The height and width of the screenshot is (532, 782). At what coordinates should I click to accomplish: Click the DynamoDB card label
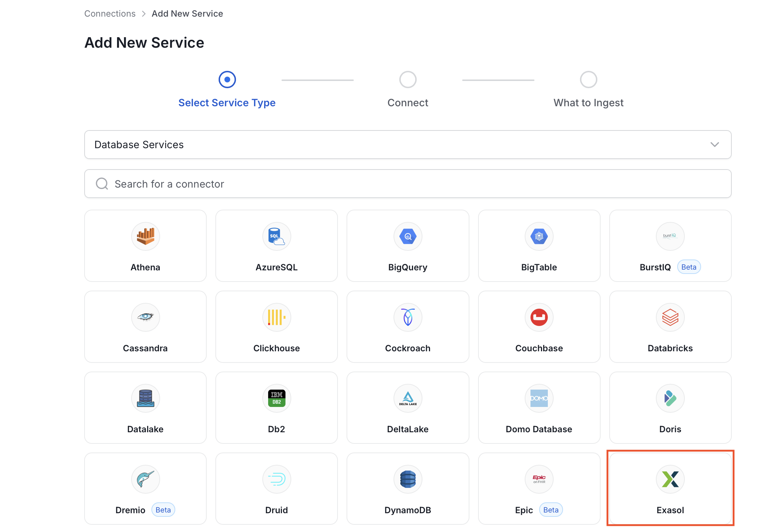(408, 510)
